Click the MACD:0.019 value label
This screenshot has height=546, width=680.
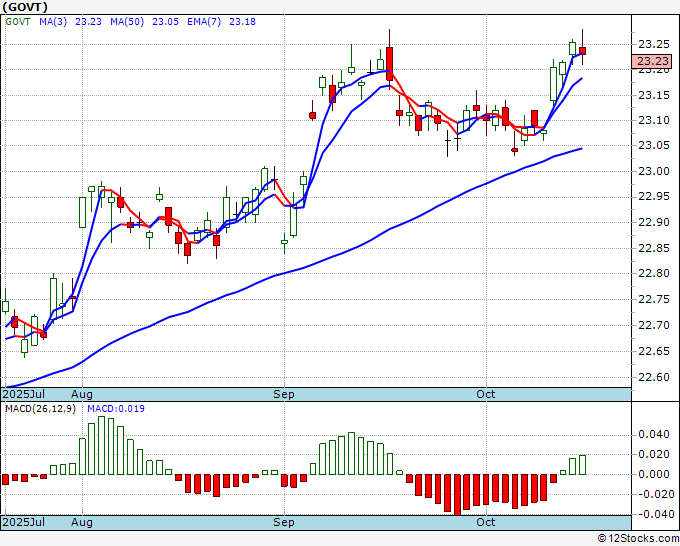point(116,409)
